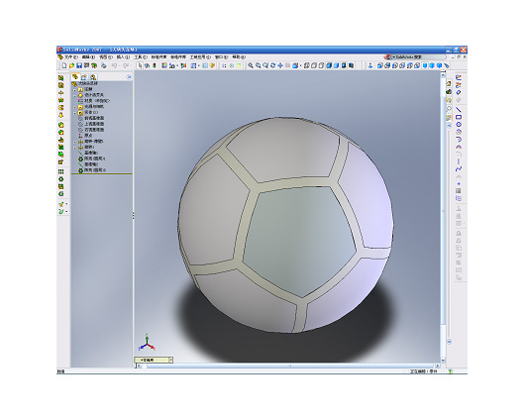This screenshot has height=420, width=525.
Task: Open the view name combo box below viewport
Action: pyautogui.click(x=154, y=360)
